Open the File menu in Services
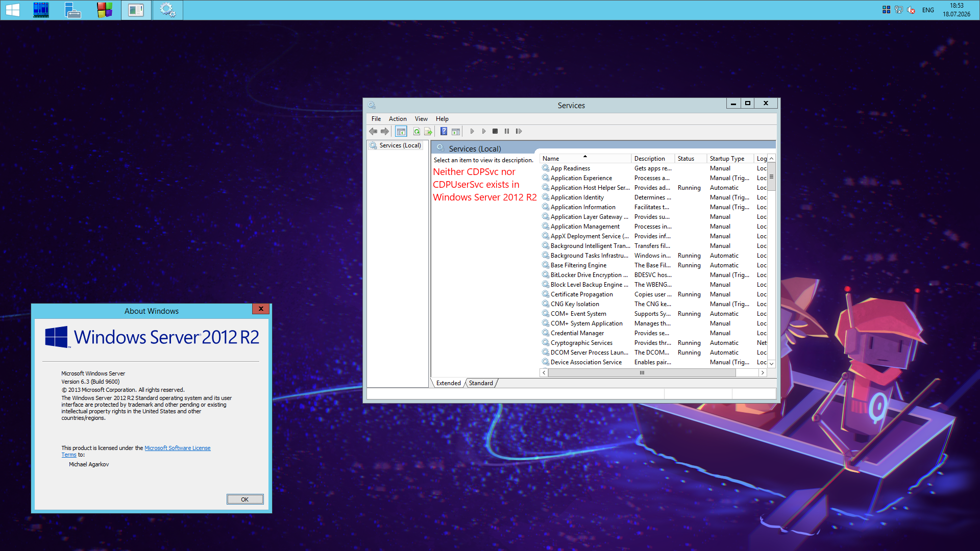The height and width of the screenshot is (551, 980). 376,119
